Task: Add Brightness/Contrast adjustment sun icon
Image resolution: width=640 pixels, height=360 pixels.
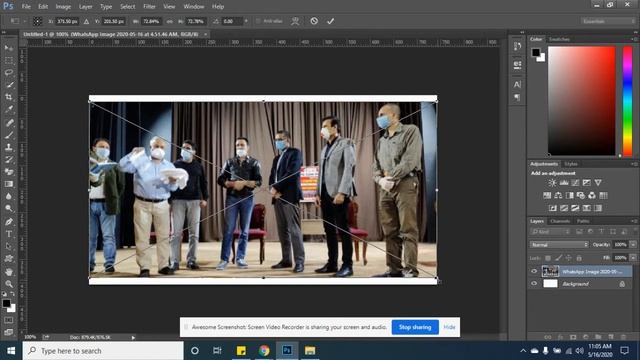Action: click(x=552, y=183)
